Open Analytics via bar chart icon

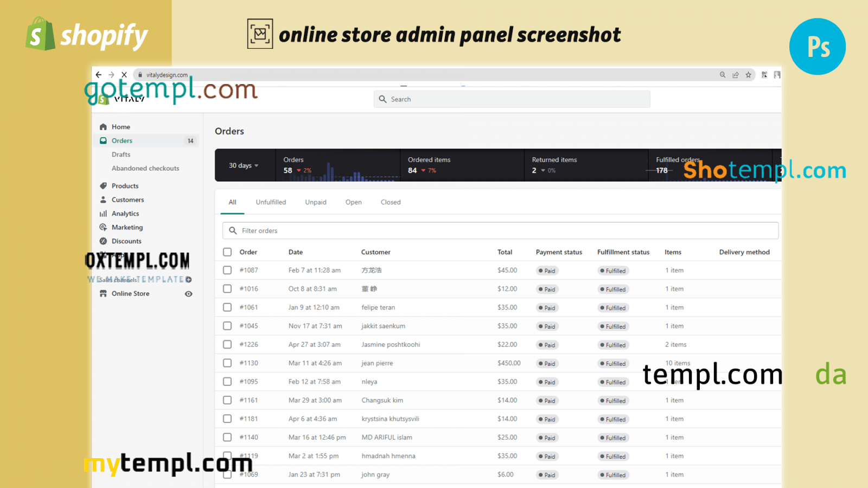[x=103, y=214]
